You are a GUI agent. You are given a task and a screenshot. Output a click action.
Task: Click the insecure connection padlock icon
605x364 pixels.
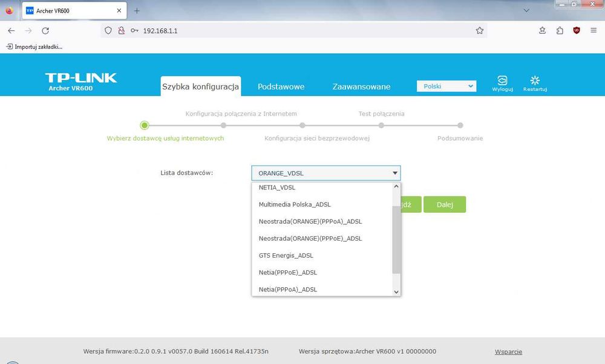tap(121, 30)
